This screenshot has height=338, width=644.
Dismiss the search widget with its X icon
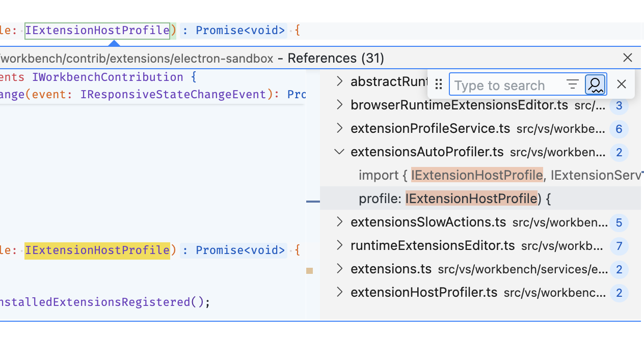point(621,84)
